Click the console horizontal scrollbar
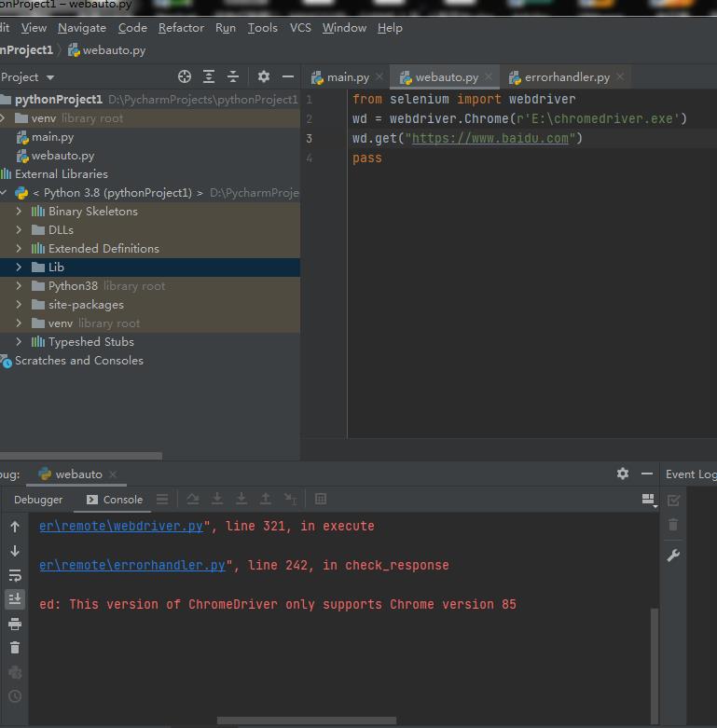The image size is (717, 728). click(307, 721)
